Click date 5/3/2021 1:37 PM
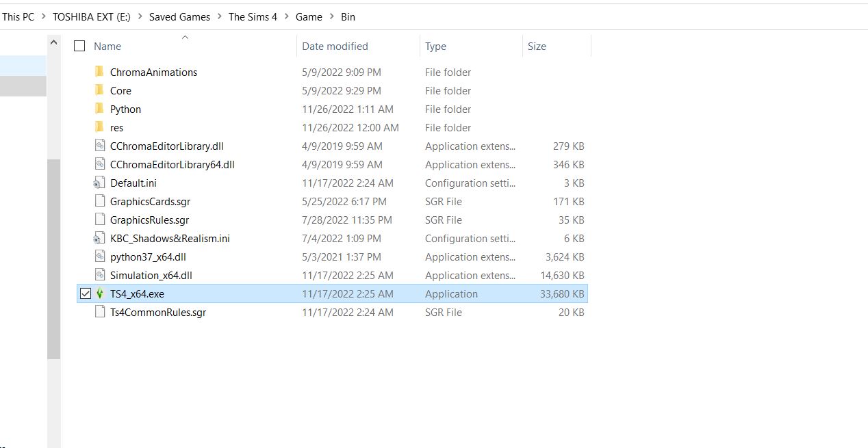Screen dimensions: 868x448 tap(342, 256)
